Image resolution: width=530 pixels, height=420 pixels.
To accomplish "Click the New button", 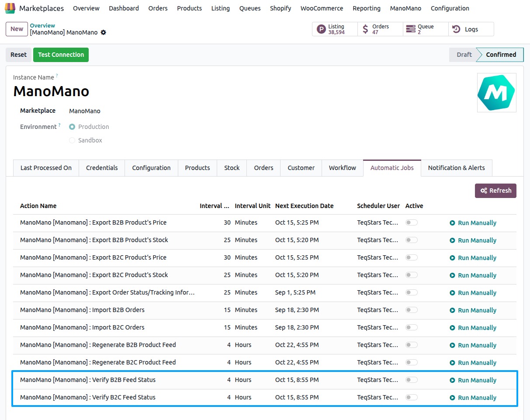I will [x=17, y=29].
